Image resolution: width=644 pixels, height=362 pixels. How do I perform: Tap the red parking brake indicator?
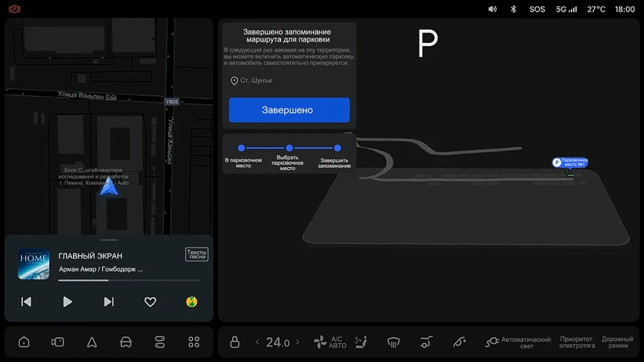pos(14,9)
